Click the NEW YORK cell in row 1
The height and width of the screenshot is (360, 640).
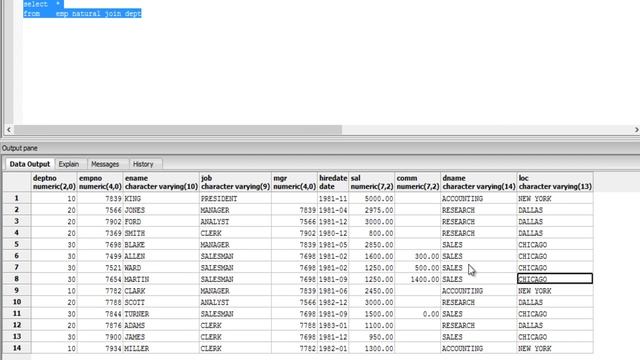pyautogui.click(x=555, y=199)
